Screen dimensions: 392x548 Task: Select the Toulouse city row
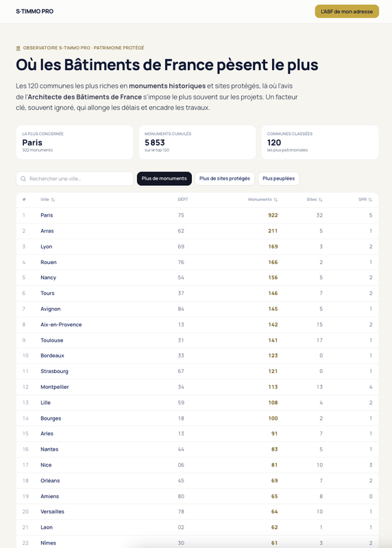[197, 340]
